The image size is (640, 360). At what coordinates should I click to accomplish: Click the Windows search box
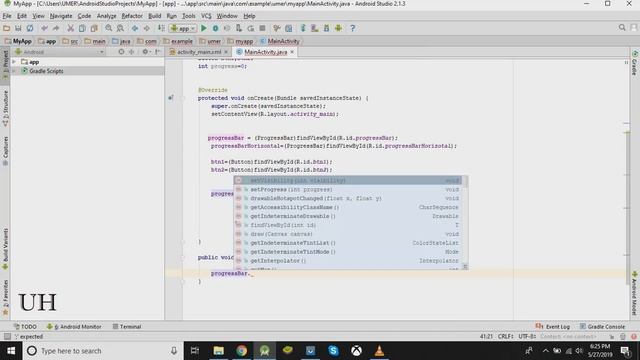[x=101, y=351]
